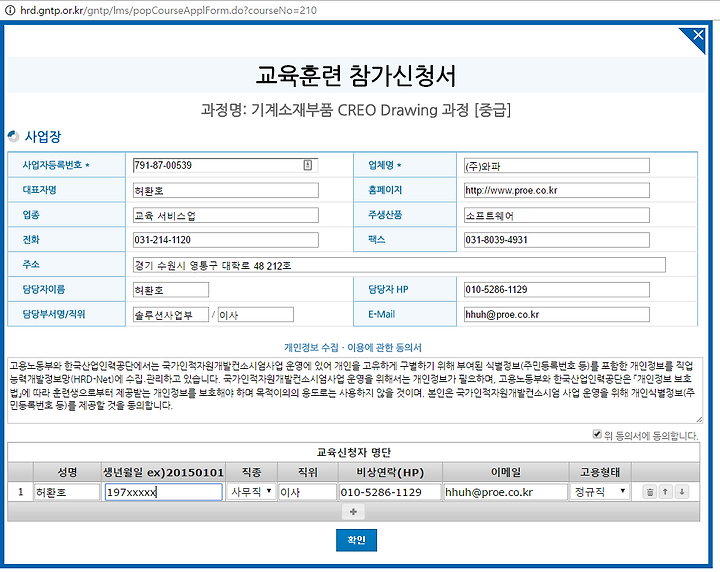This screenshot has width=720, height=572.
Task: Click the applicant email field in list
Action: (506, 492)
